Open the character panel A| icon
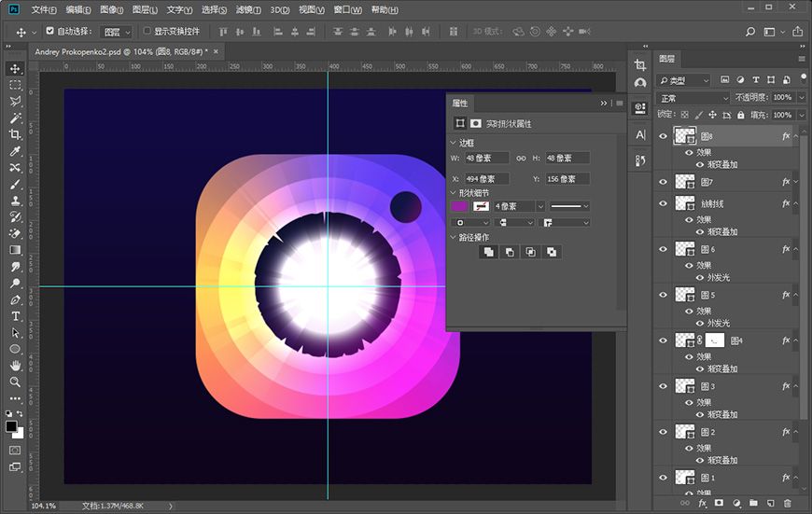812x514 pixels. pos(640,135)
